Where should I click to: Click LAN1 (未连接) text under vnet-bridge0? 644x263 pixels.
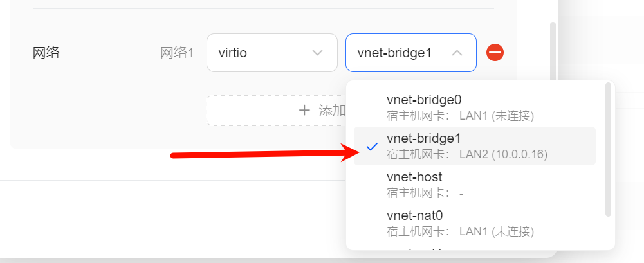[497, 116]
